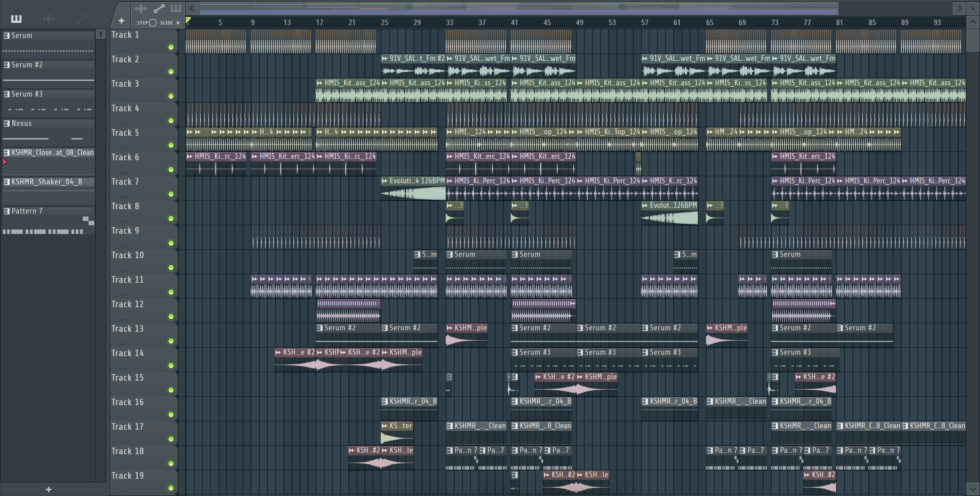Mute Track 1 with its green LED
This screenshot has height=496, width=980.
click(171, 47)
